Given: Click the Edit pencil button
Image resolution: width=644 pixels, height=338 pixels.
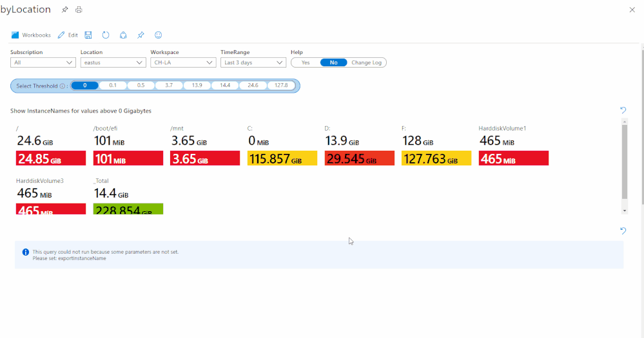Looking at the screenshot, I should click(68, 35).
